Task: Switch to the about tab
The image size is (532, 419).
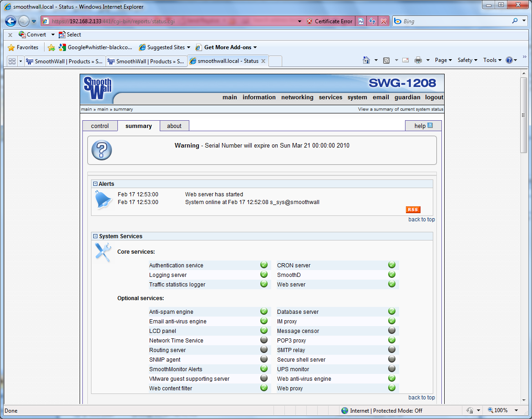Action: [x=174, y=126]
